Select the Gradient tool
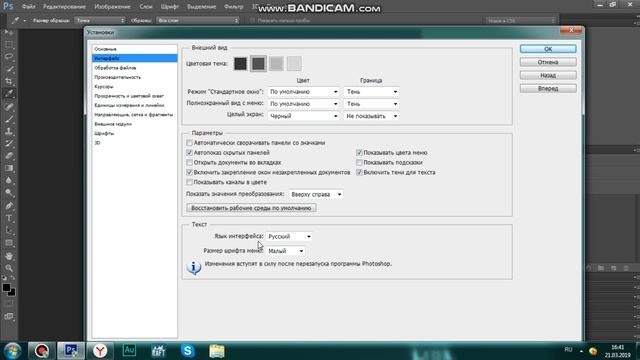The height and width of the screenshot is (360, 640). (x=9, y=168)
